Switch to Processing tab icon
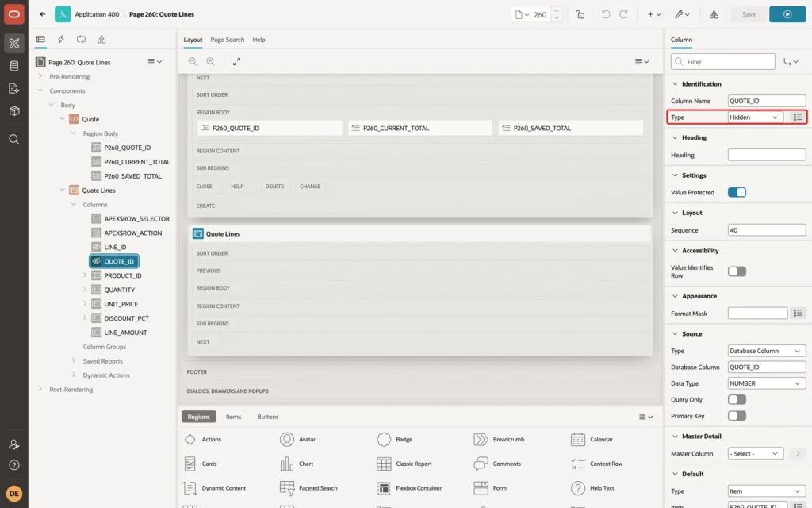 coord(82,40)
